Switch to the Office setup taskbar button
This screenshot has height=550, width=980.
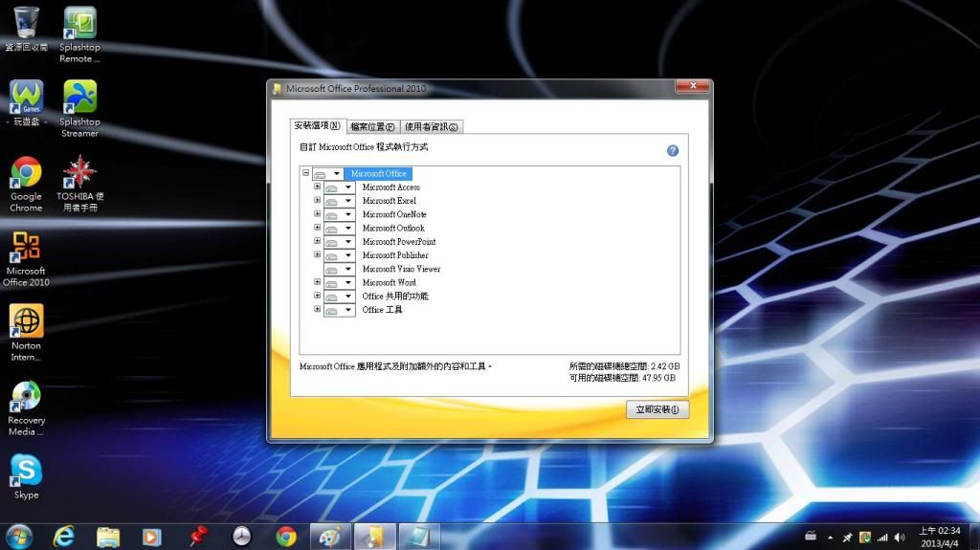(x=374, y=537)
